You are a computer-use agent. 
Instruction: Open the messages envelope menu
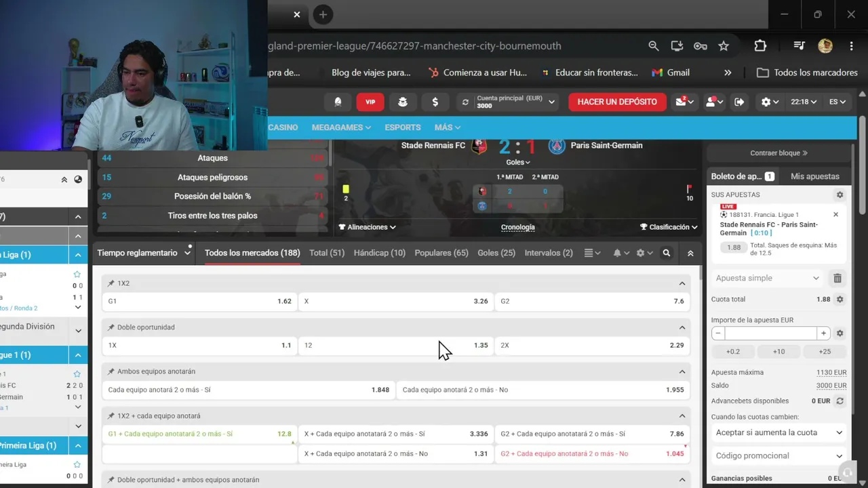point(684,102)
